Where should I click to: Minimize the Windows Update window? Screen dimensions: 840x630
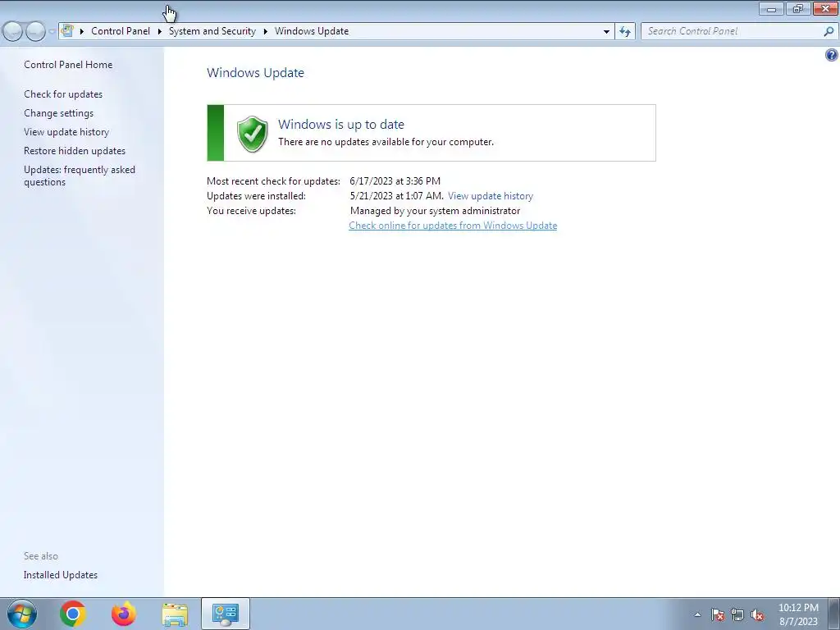(x=771, y=8)
